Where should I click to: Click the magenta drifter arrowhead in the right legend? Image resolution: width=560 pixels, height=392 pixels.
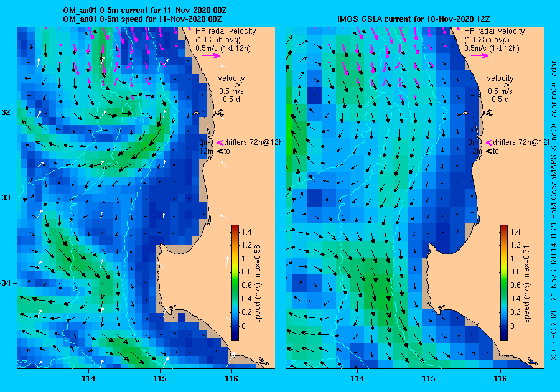tap(488, 142)
